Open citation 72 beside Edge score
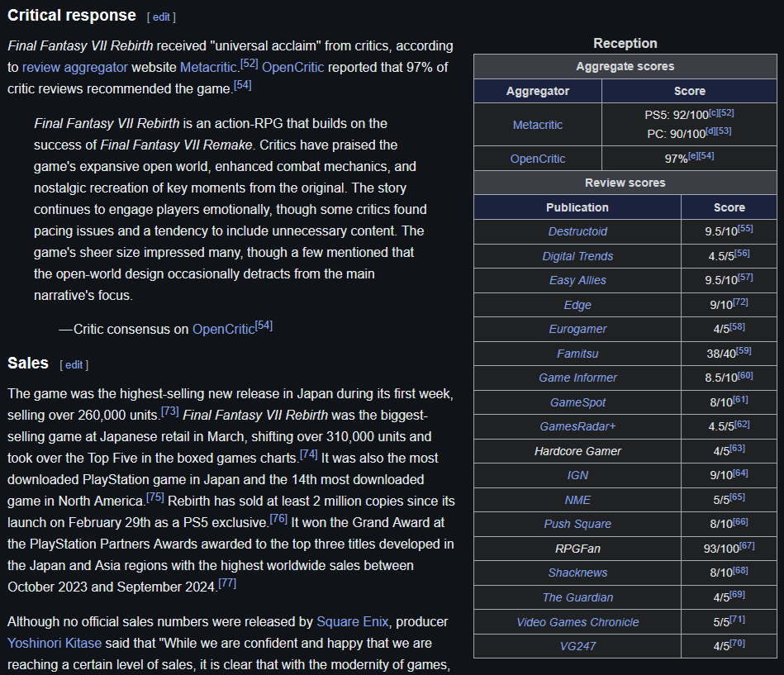Image resolution: width=784 pixels, height=675 pixels. coord(740,302)
